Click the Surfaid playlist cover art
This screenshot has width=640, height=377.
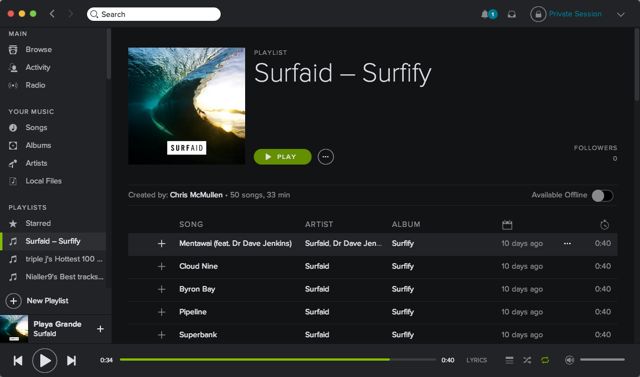click(x=187, y=106)
